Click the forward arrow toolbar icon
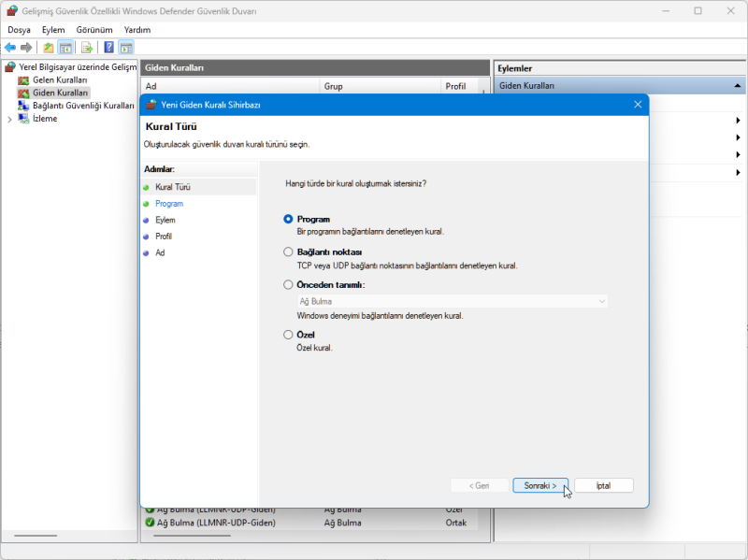The height and width of the screenshot is (560, 748). pos(26,48)
